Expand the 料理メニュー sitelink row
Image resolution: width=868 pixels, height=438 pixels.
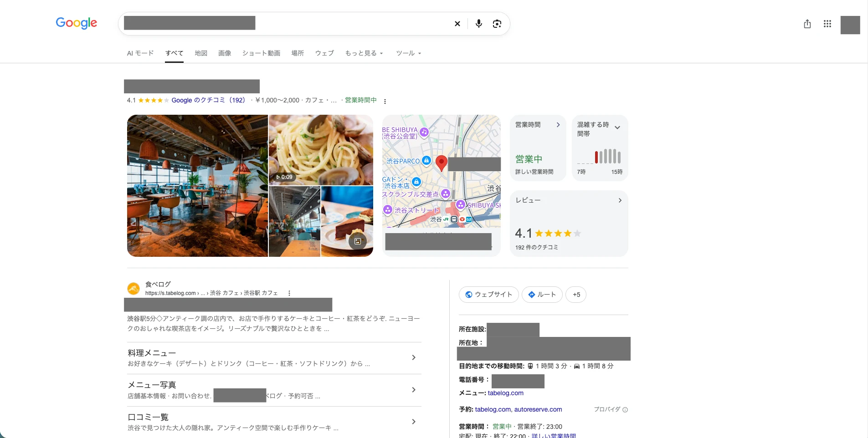pos(274,358)
